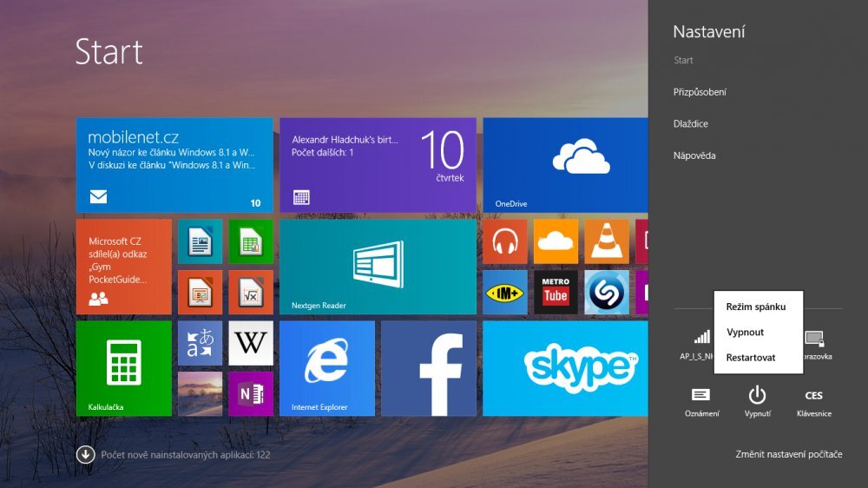The image size is (868, 488).
Task: Launch the OneNote tile
Action: pyautogui.click(x=251, y=394)
